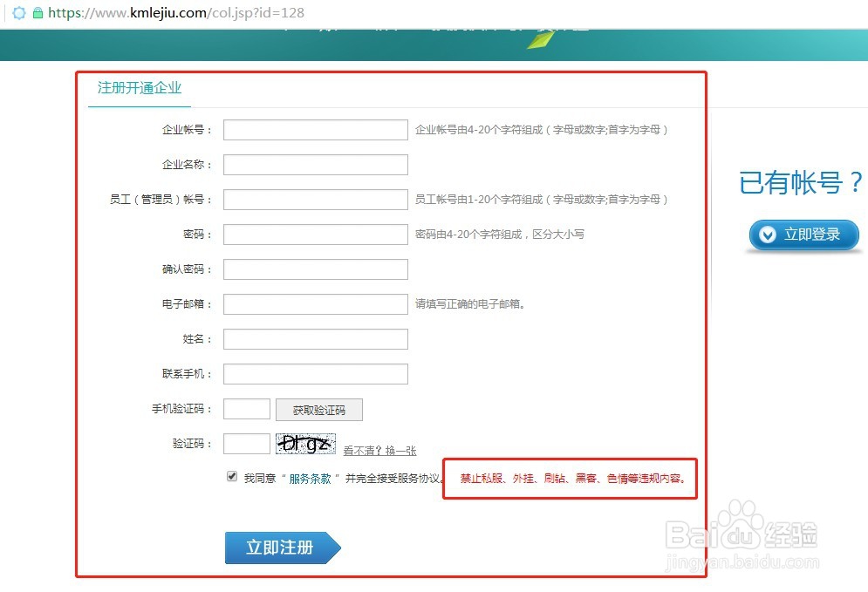The width and height of the screenshot is (868, 592).
Task: Click the 获取验证码 button
Action: [319, 409]
